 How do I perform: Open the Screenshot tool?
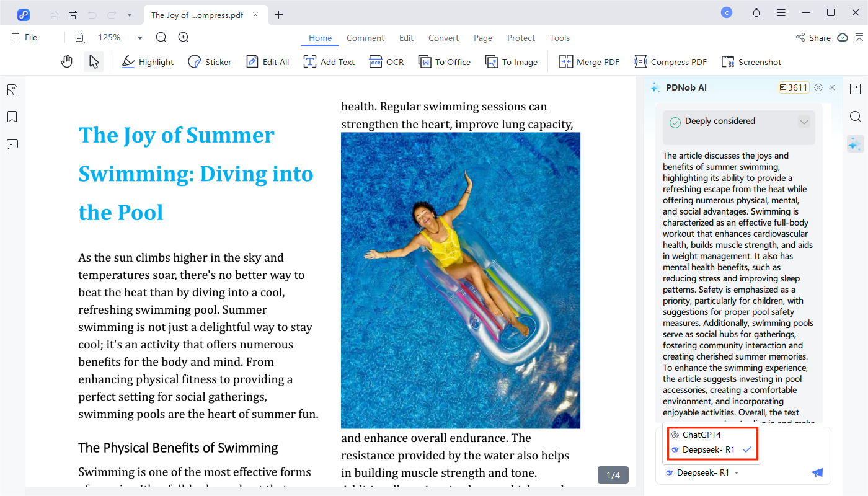[x=751, y=61]
